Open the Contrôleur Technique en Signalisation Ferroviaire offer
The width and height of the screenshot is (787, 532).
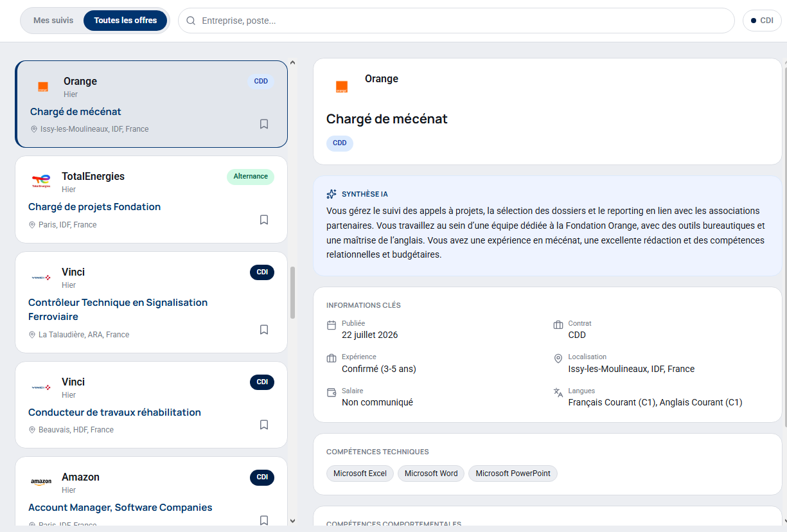(x=118, y=310)
